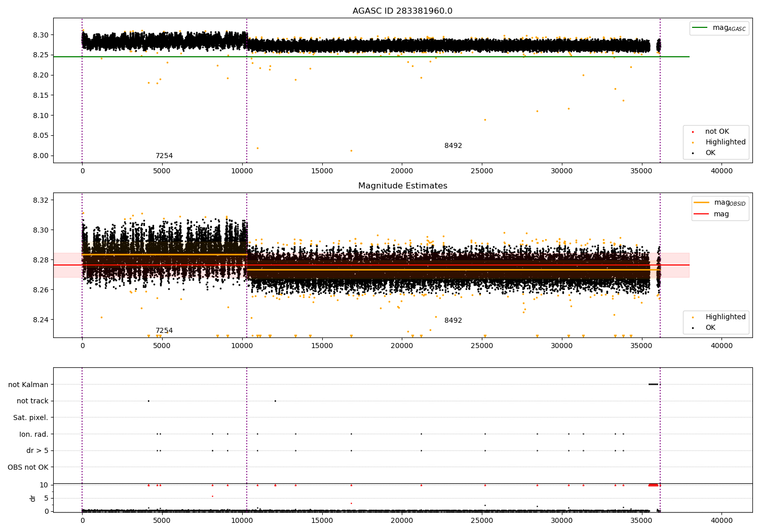Click the "8.28" y-axis tick
This screenshot has height=532, width=760.
41,260
